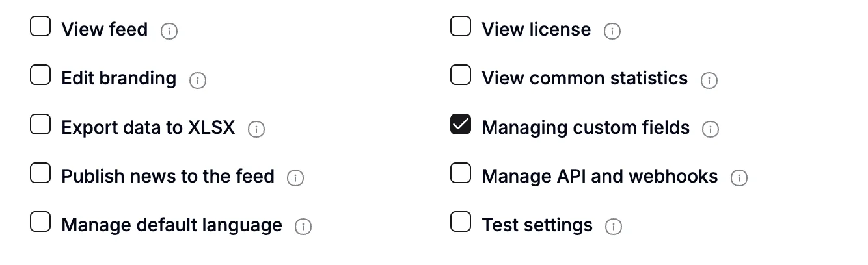
Task: Enable the View feed checkbox
Action: (x=40, y=27)
